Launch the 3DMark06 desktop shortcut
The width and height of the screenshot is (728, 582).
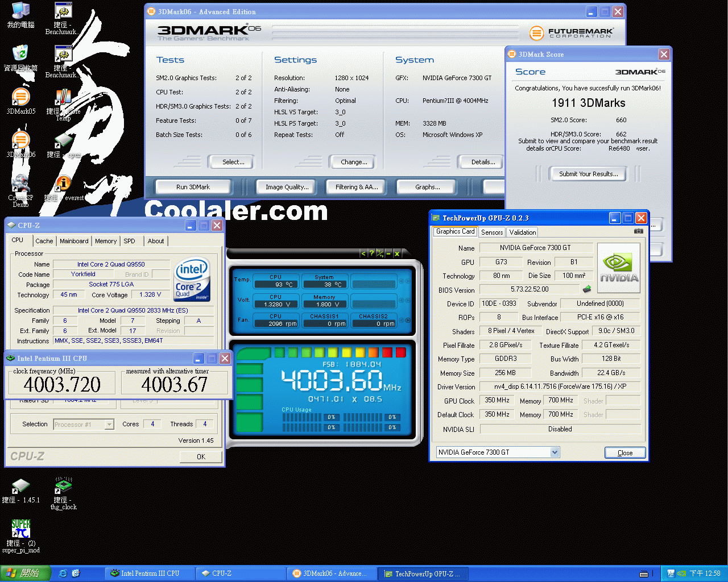pyautogui.click(x=20, y=144)
